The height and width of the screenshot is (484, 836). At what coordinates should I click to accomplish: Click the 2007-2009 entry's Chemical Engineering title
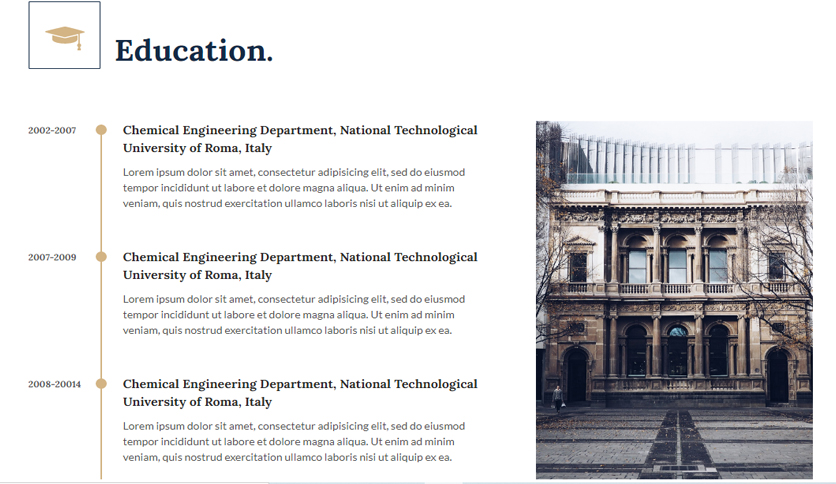point(300,265)
